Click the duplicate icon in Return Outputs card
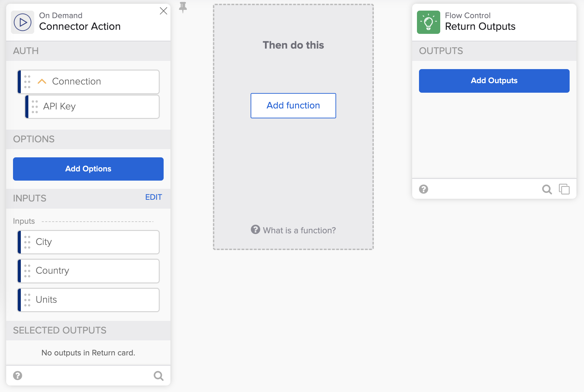This screenshot has width=584, height=392. (564, 189)
